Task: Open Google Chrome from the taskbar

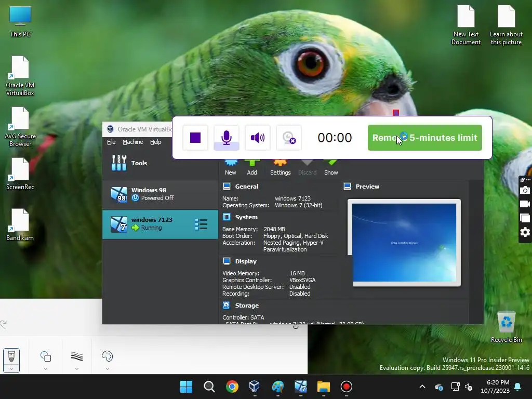Action: pyautogui.click(x=232, y=387)
